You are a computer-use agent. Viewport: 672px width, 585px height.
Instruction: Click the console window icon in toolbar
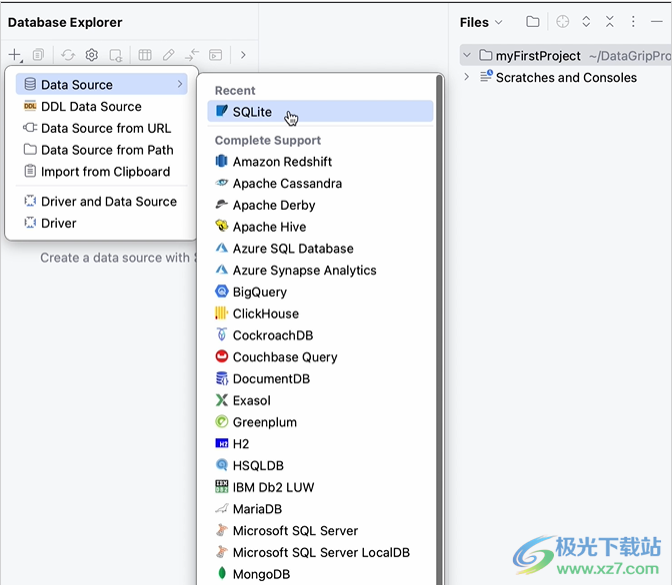coord(216,55)
